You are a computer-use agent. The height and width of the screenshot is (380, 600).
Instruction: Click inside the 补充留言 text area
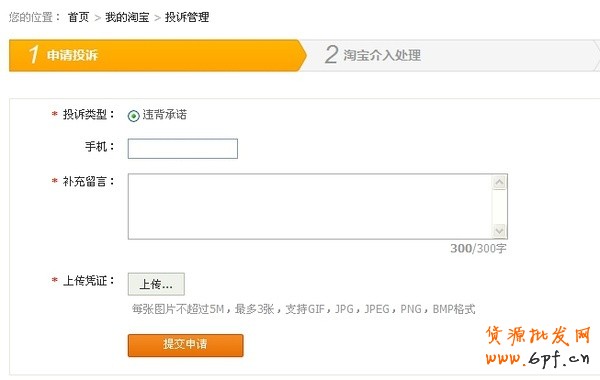point(310,206)
